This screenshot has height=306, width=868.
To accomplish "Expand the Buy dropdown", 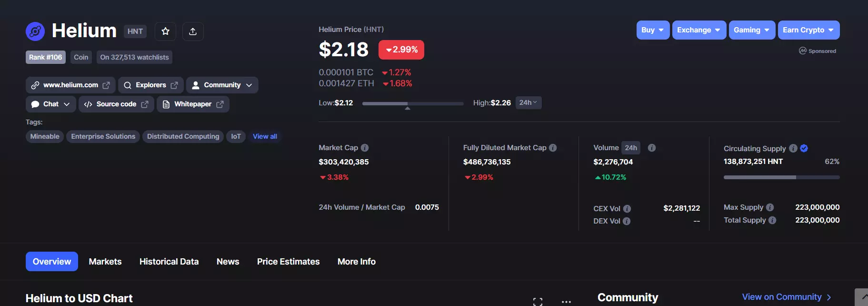I will (653, 30).
